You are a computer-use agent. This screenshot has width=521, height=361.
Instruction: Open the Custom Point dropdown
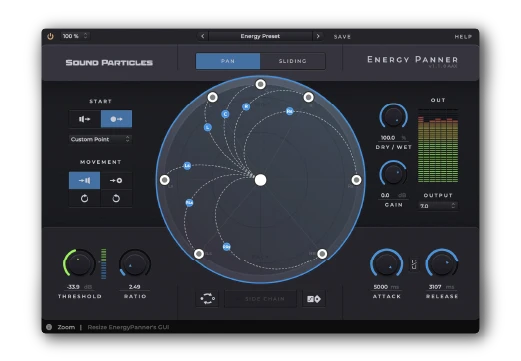click(100, 139)
